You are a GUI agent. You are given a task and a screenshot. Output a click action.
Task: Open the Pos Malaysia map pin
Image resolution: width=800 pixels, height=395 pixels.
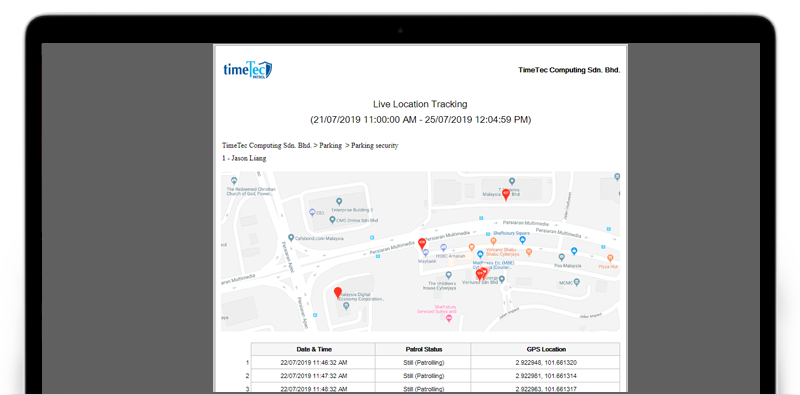562,257
